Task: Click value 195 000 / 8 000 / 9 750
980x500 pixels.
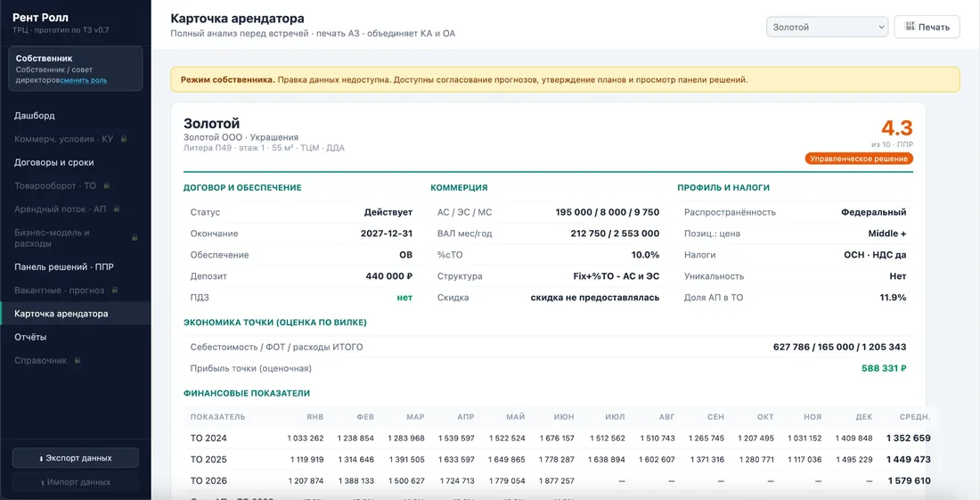Action: (x=608, y=212)
